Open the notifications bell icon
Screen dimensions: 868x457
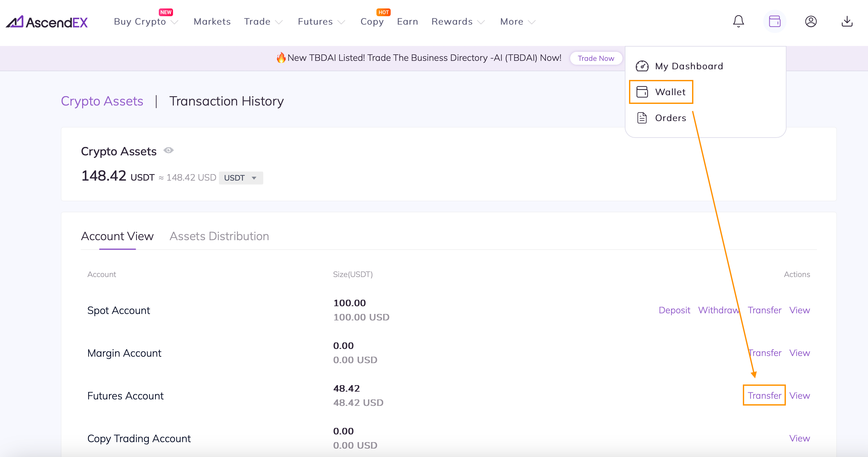(x=738, y=22)
